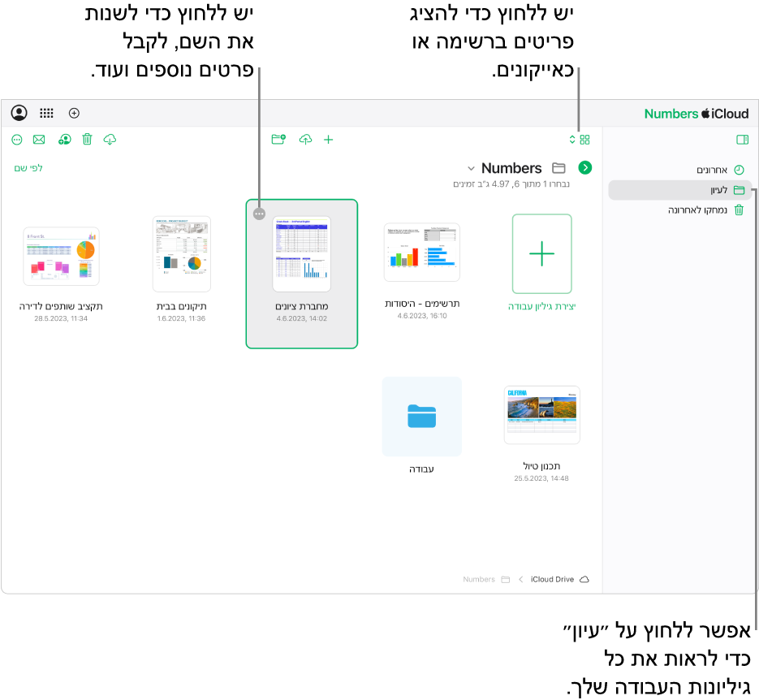The image size is (759, 700).
Task: Open the תקציב שותפים לדירה spreadsheet thumbnail
Action: [61, 256]
